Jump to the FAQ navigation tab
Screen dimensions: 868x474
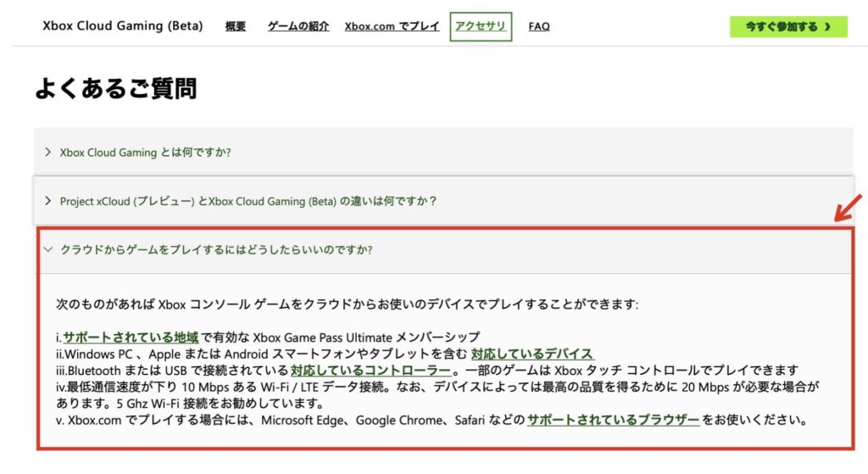point(539,26)
